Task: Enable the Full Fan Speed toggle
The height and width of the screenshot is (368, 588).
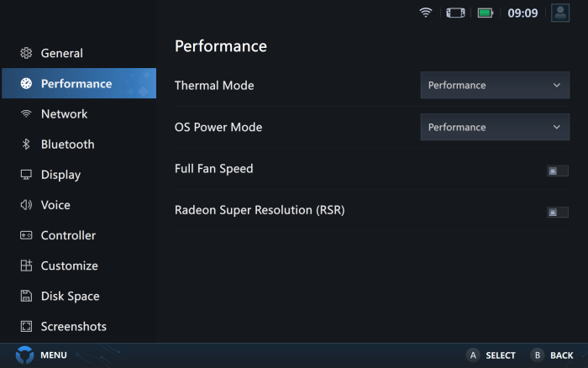Action: 557,171
